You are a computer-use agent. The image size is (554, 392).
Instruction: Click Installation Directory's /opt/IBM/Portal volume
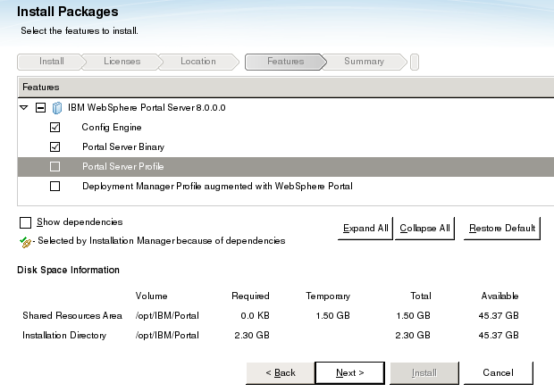point(167,335)
